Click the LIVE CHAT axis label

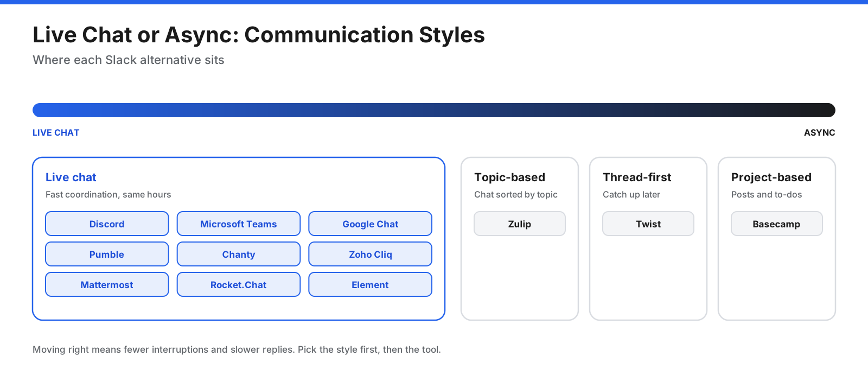pos(56,132)
